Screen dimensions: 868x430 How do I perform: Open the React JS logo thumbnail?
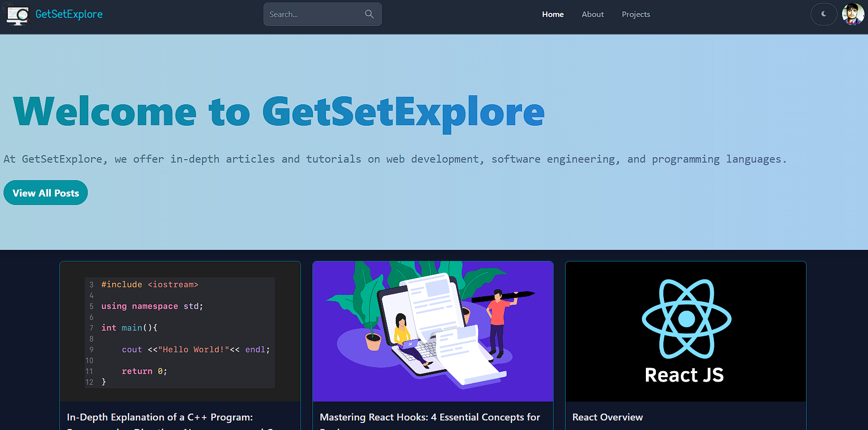686,332
